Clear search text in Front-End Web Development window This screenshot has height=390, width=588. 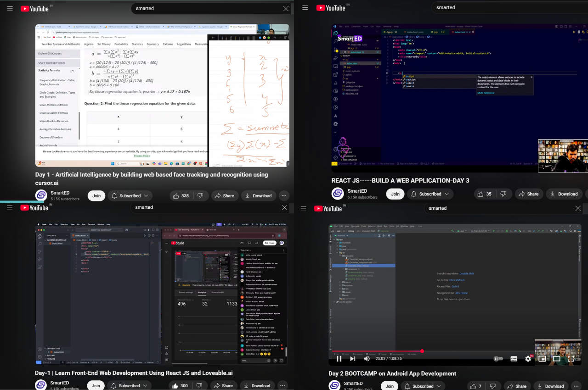click(284, 207)
